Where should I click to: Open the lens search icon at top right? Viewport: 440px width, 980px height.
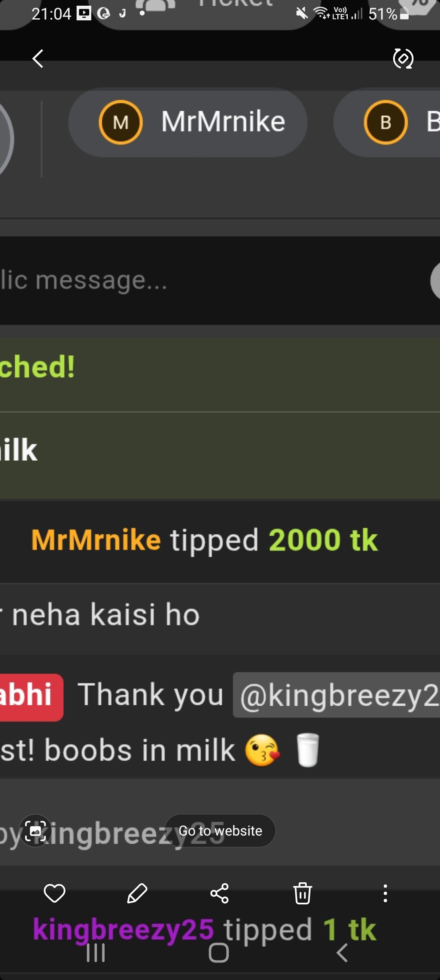(403, 59)
